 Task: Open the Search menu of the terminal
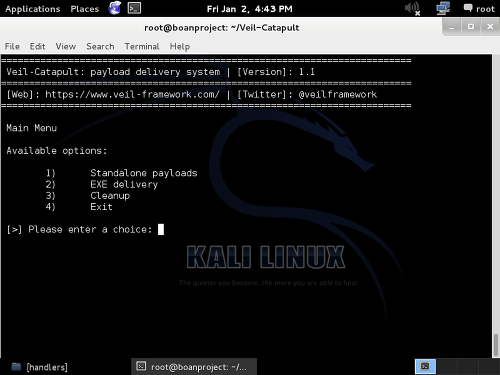coord(100,46)
